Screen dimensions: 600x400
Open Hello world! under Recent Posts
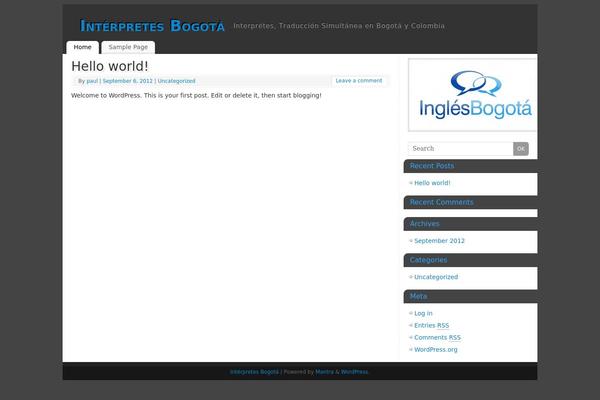432,183
